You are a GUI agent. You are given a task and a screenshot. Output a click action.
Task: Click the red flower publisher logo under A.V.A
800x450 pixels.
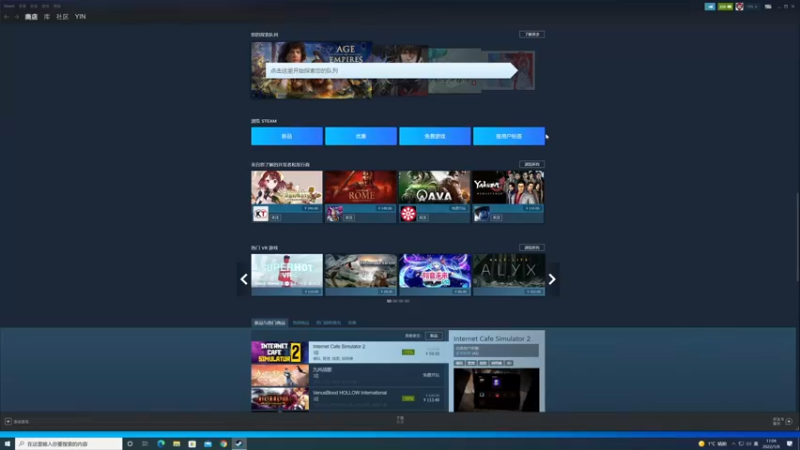[x=408, y=214]
